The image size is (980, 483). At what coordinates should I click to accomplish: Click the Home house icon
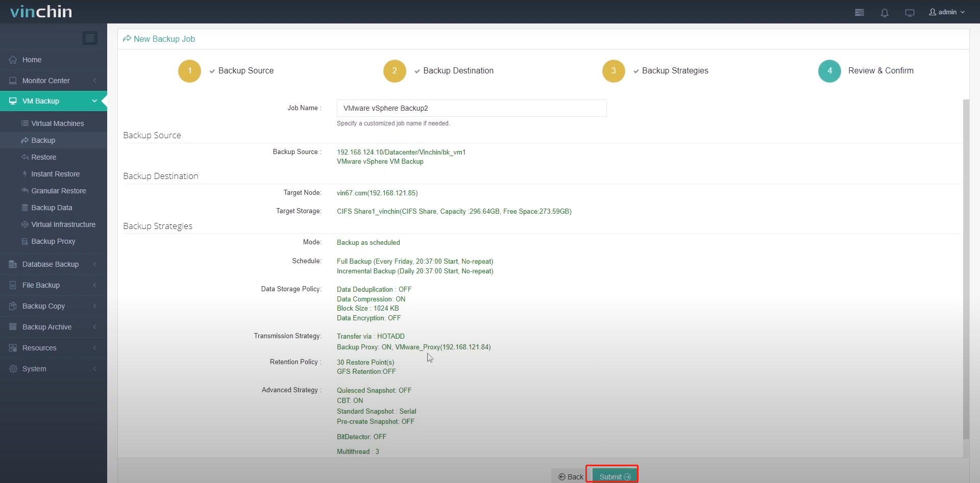[x=13, y=60]
